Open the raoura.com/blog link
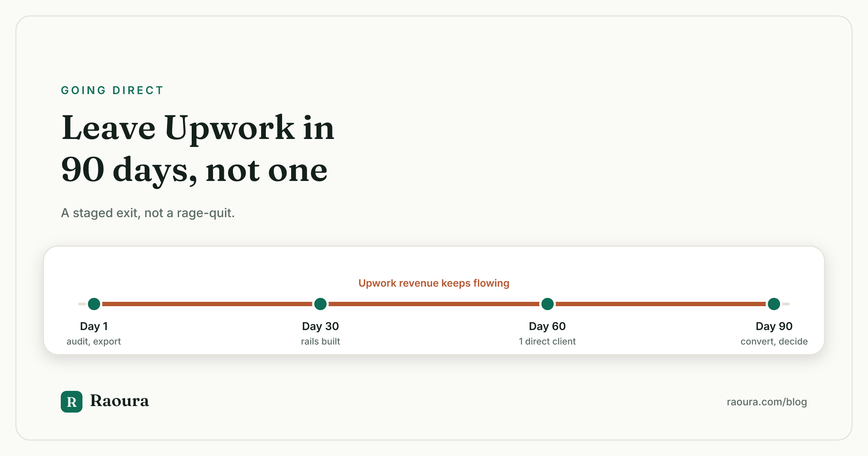 coord(767,402)
